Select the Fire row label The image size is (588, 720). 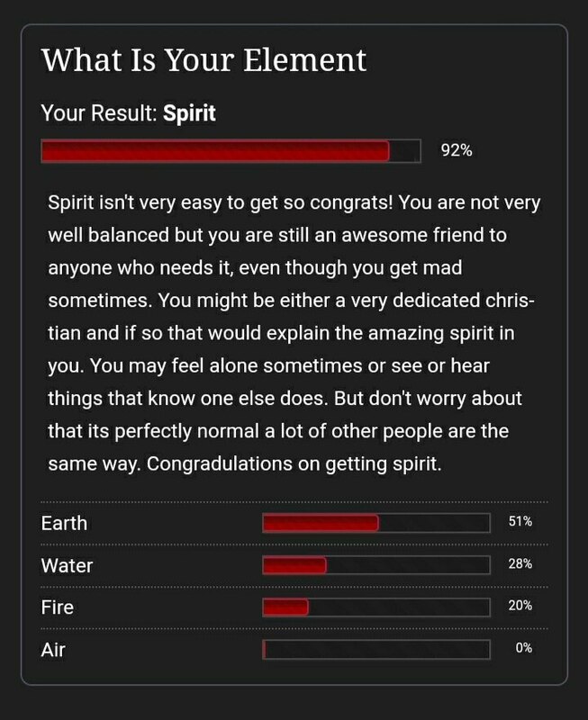click(x=58, y=607)
